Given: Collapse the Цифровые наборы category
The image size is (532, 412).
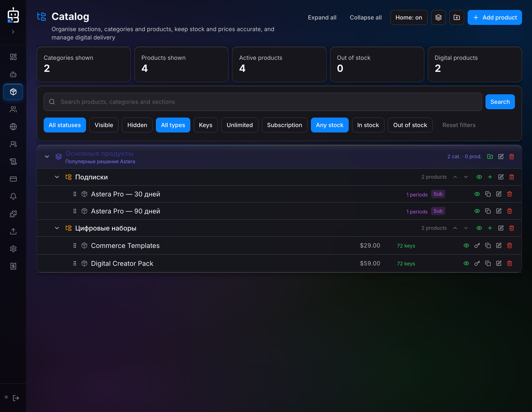Looking at the screenshot, I should point(57,228).
